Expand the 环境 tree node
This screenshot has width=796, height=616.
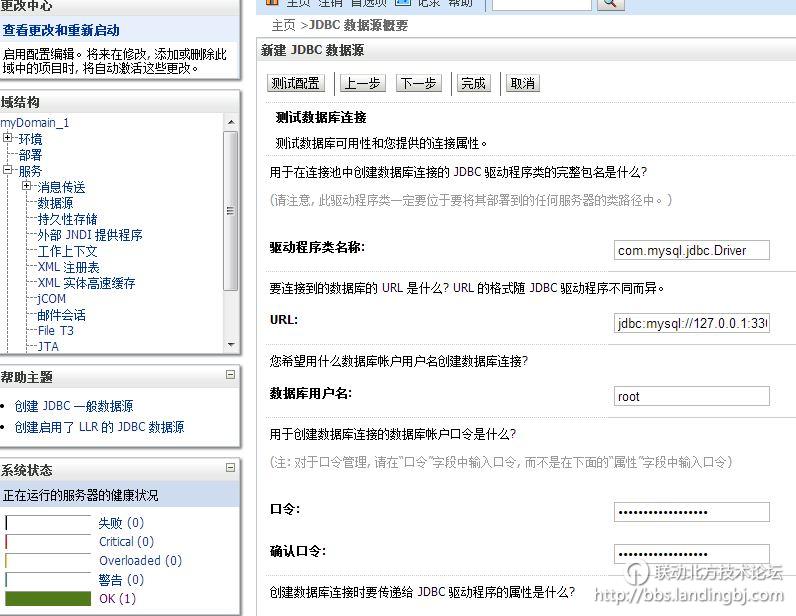point(8,137)
